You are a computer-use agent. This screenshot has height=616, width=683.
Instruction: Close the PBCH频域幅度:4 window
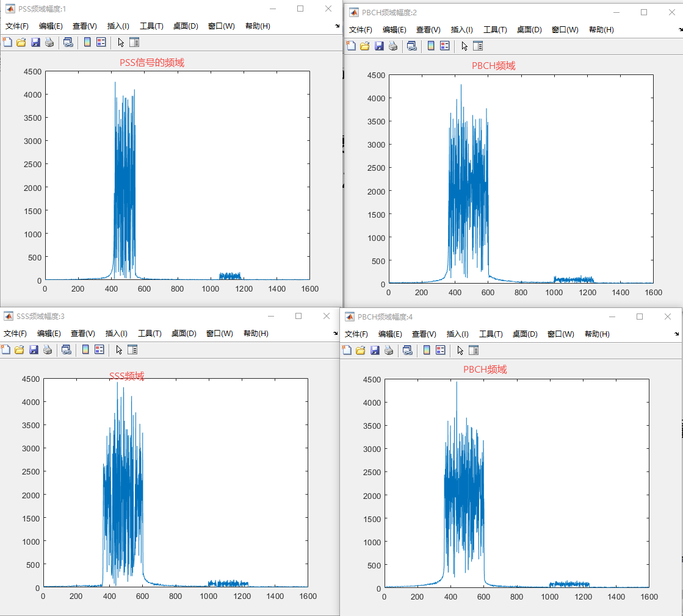tap(667, 317)
